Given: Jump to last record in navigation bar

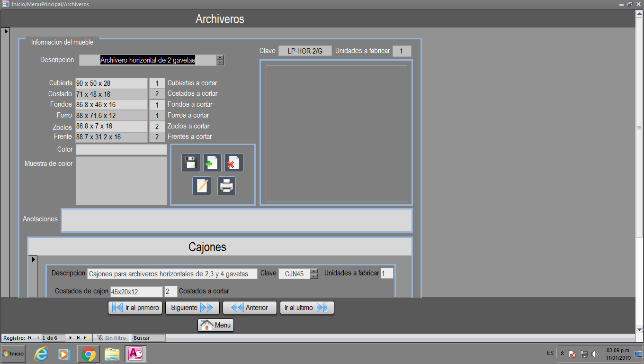Looking at the screenshot, I should coord(79,338).
